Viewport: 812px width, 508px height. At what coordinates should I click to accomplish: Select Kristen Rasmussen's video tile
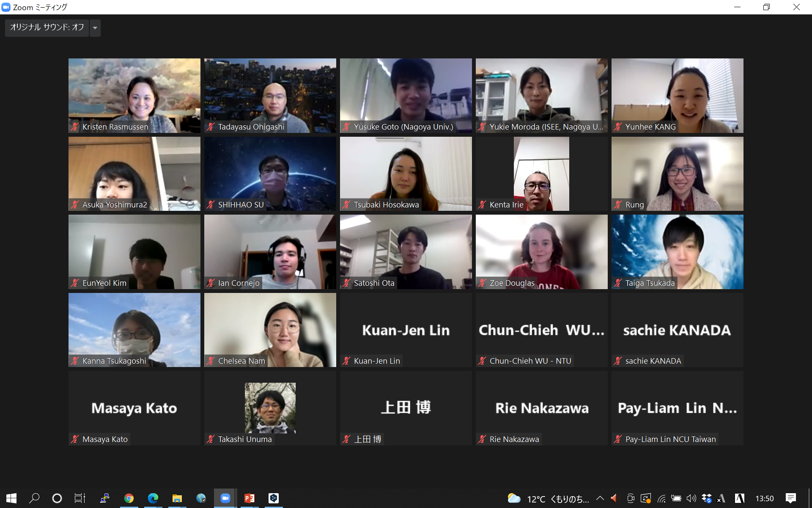coord(134,96)
